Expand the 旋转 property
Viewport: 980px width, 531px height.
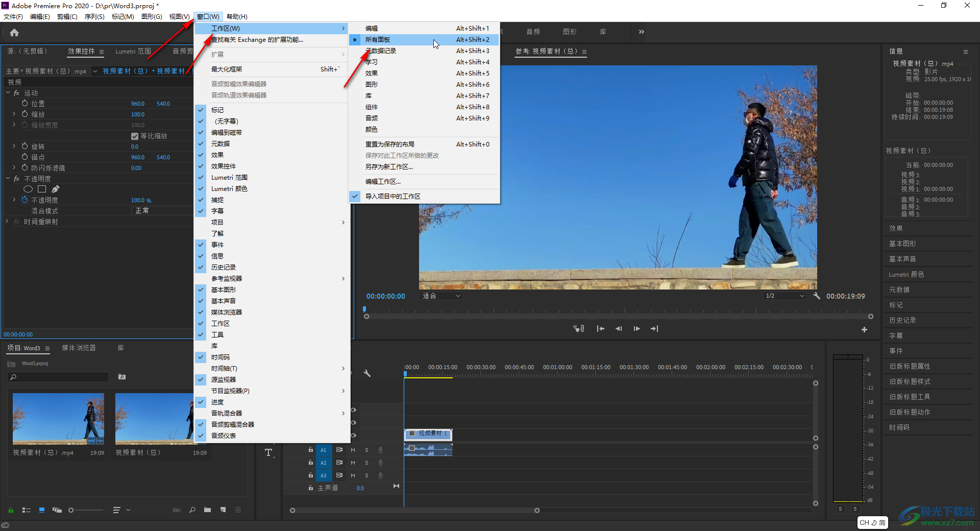coord(14,146)
